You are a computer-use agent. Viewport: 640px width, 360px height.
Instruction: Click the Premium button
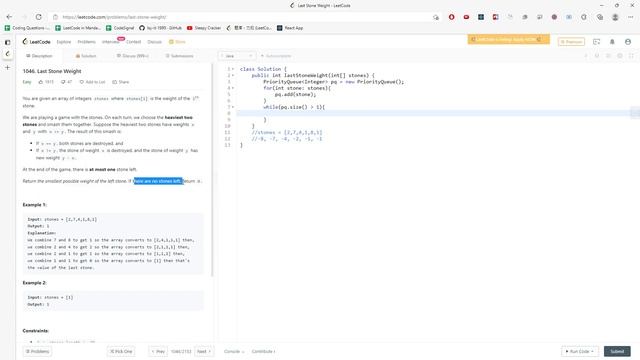tap(571, 42)
